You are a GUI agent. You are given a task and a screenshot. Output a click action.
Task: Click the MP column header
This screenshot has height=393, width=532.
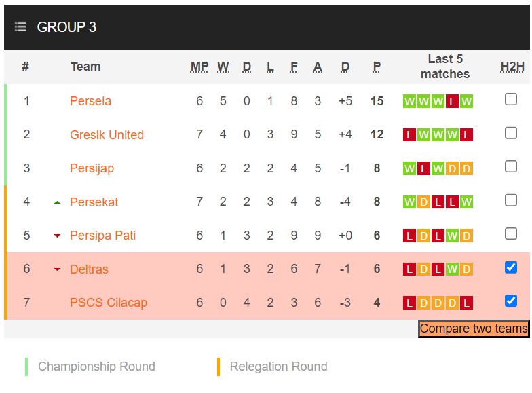point(199,67)
